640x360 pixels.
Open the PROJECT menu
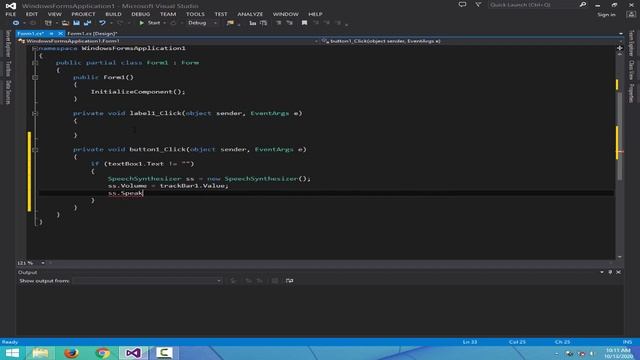[83, 14]
